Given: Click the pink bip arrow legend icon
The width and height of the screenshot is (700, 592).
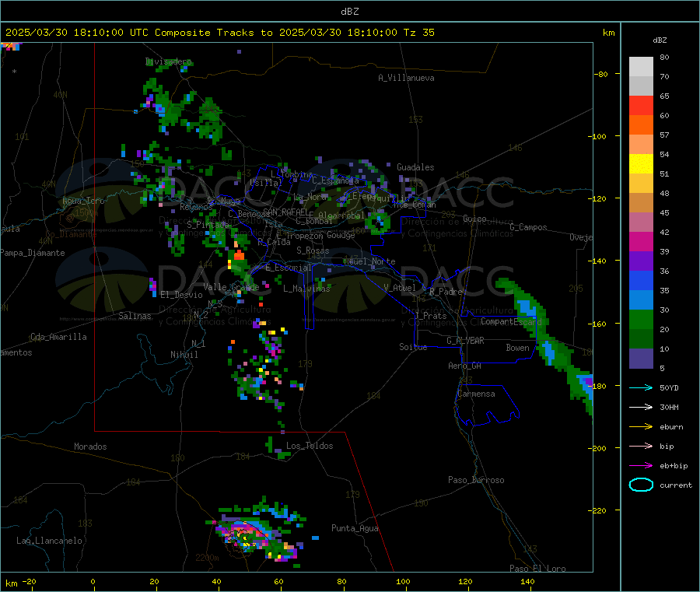Looking at the screenshot, I should 641,446.
